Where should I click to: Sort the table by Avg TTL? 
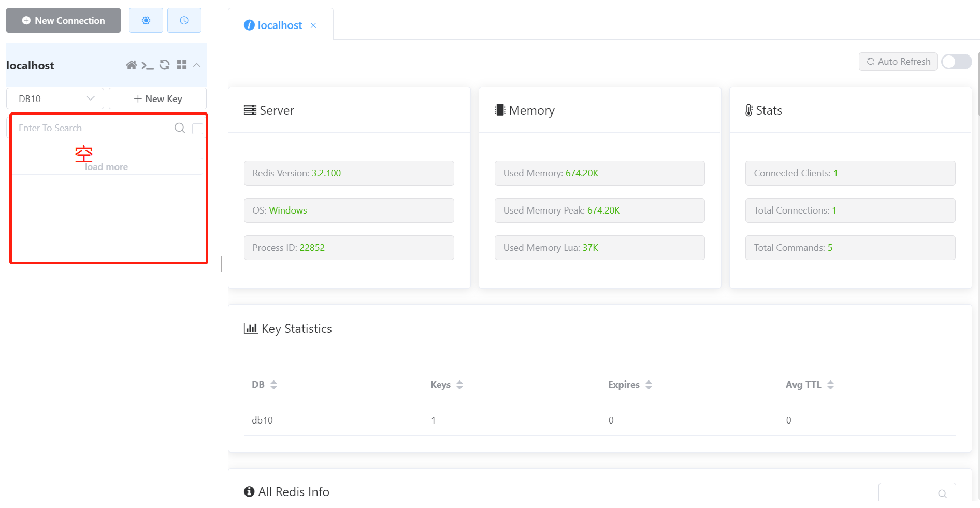830,385
